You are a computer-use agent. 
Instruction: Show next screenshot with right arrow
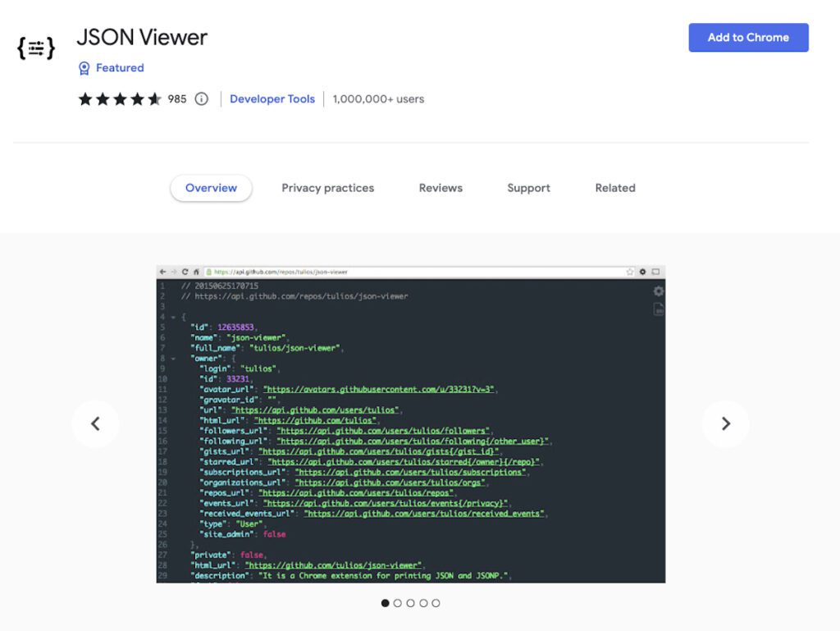tap(725, 423)
